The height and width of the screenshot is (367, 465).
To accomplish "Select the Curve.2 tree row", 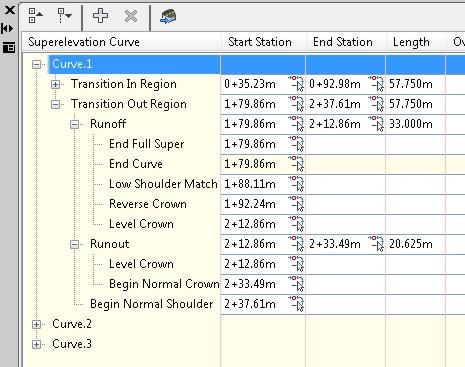I will [x=72, y=324].
